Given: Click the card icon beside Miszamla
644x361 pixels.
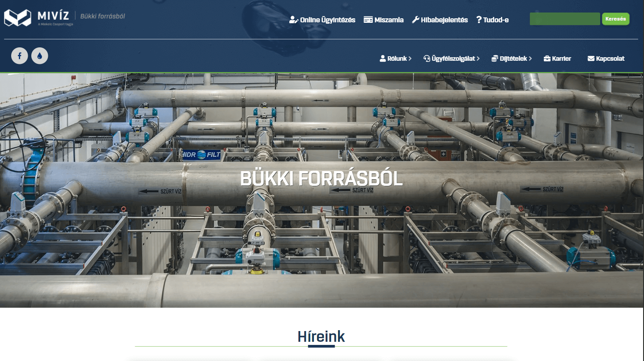Looking at the screenshot, I should pyautogui.click(x=368, y=20).
